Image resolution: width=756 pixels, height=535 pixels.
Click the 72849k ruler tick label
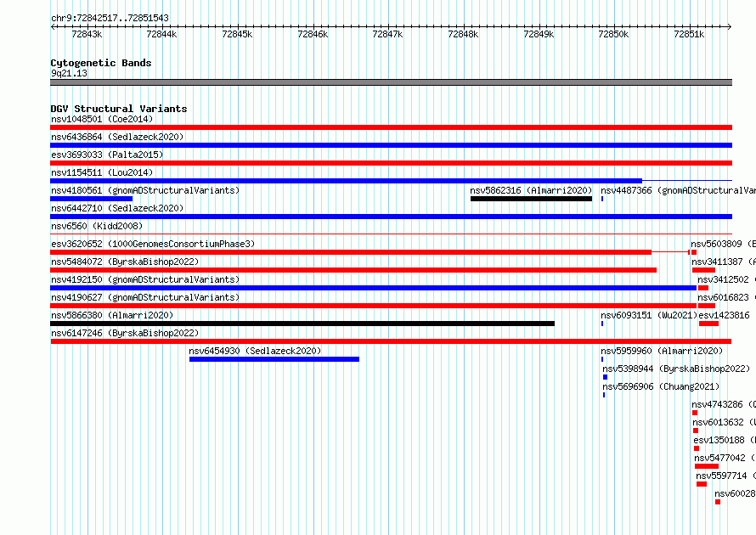[539, 34]
